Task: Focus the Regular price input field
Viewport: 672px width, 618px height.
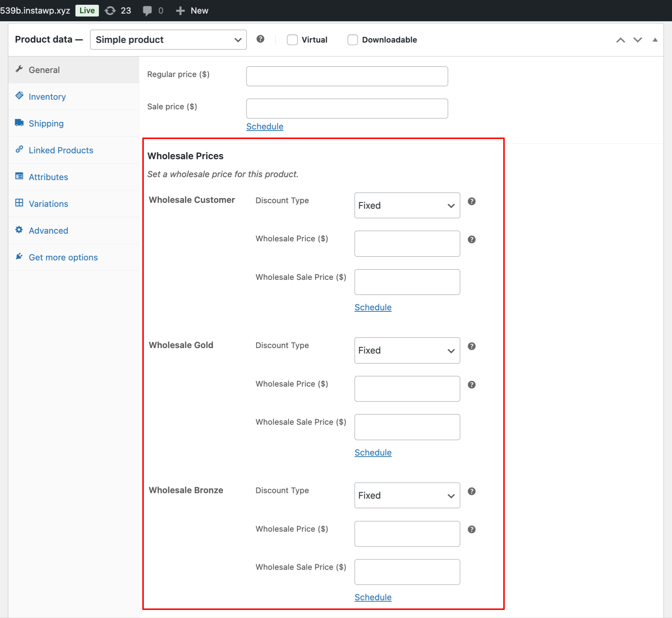Action: 347,76
